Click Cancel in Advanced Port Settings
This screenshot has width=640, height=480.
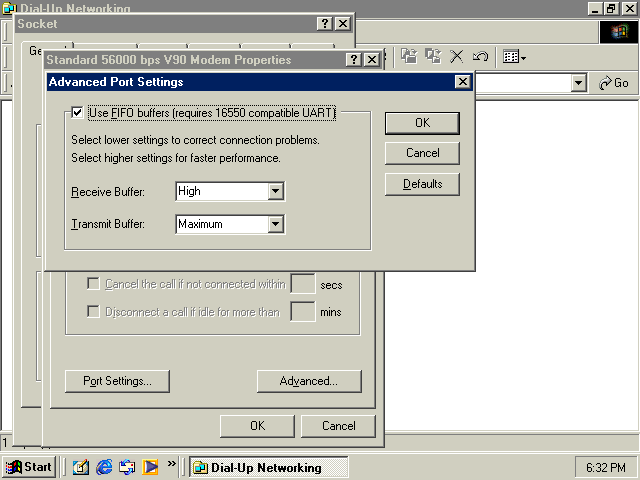tap(422, 153)
